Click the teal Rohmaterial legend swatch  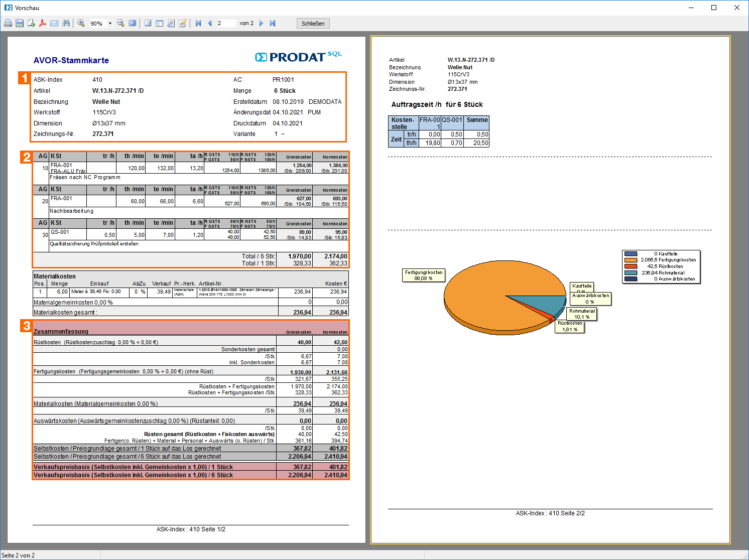point(631,272)
